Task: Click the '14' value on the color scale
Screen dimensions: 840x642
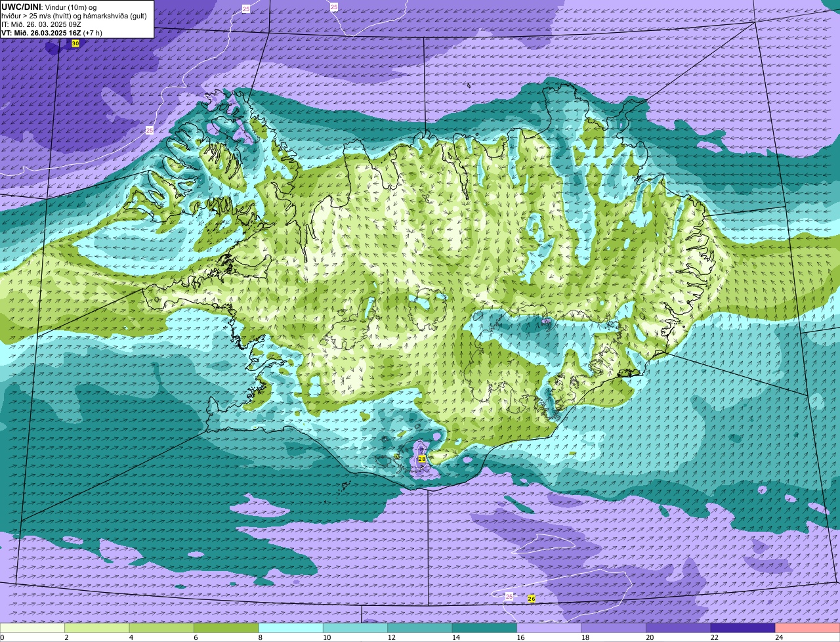Action: pyautogui.click(x=455, y=637)
